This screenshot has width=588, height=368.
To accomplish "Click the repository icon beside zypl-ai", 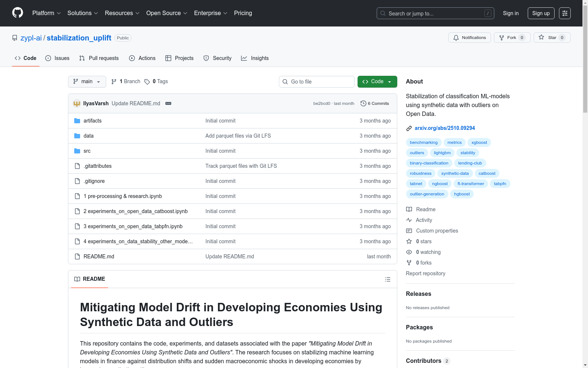I will click(15, 38).
